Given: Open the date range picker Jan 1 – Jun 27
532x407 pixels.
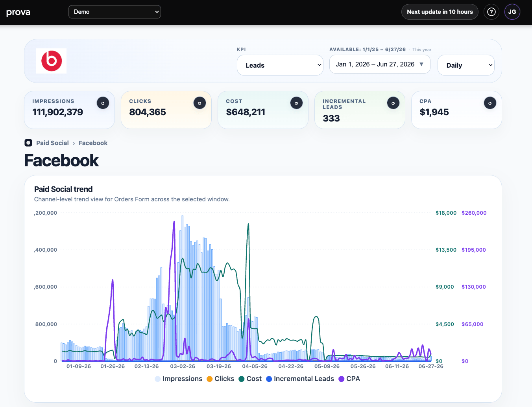Looking at the screenshot, I should 380,64.
